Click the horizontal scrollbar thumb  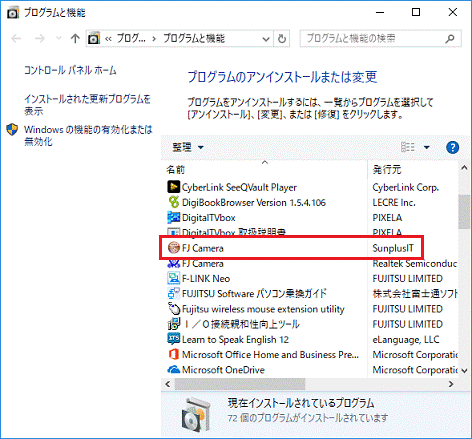(240, 384)
